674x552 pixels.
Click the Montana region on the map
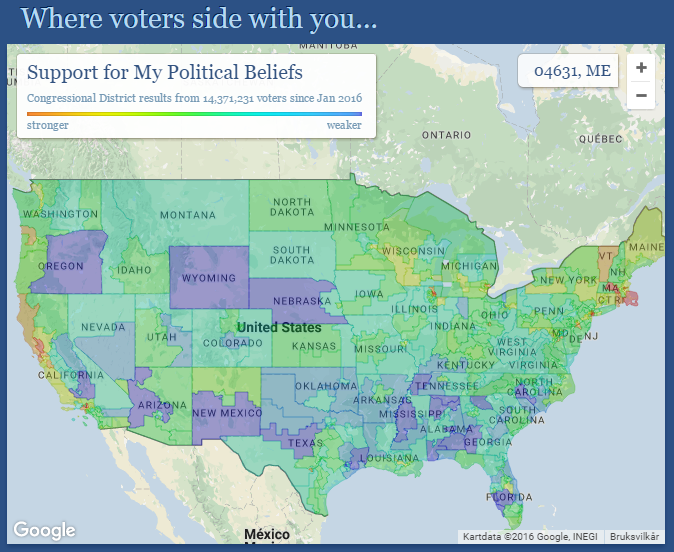pos(188,215)
